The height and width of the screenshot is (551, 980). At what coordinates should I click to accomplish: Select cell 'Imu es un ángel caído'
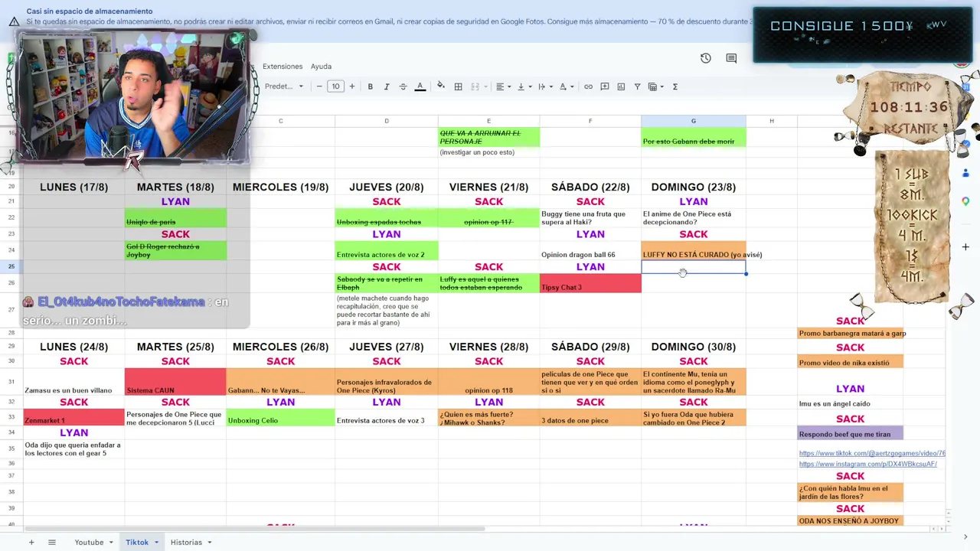coord(850,403)
